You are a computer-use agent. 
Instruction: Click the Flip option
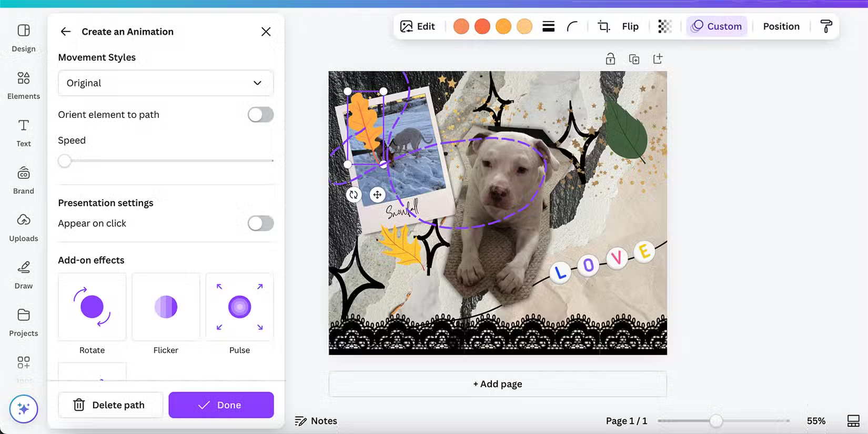coord(630,26)
